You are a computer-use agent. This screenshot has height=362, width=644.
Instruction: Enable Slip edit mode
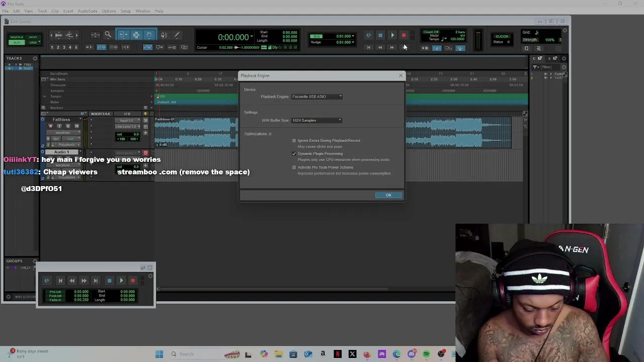point(17,43)
